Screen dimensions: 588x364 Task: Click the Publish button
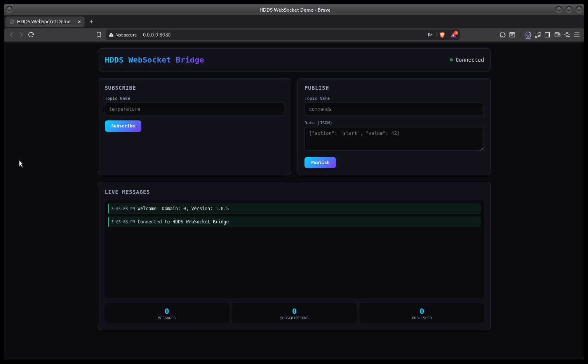click(320, 162)
